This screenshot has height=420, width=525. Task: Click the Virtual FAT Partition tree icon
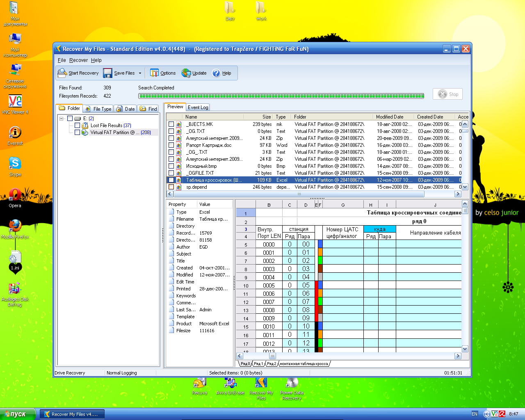pos(85,132)
